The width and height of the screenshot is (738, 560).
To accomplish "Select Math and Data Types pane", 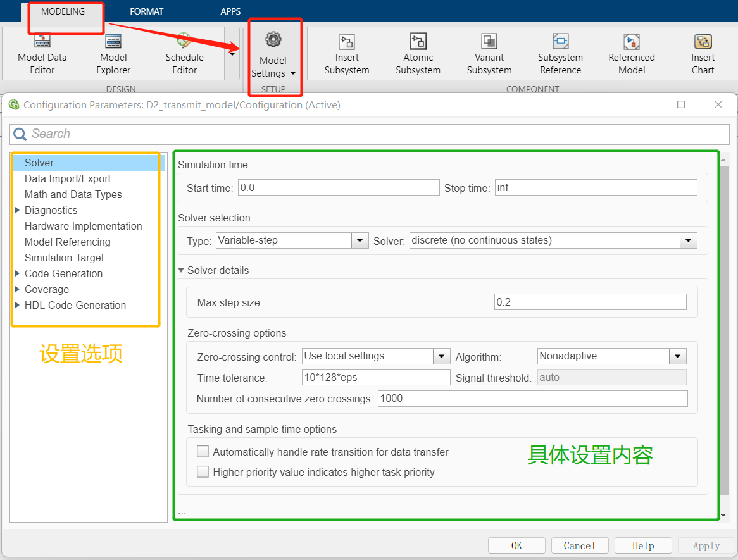I will 73,194.
